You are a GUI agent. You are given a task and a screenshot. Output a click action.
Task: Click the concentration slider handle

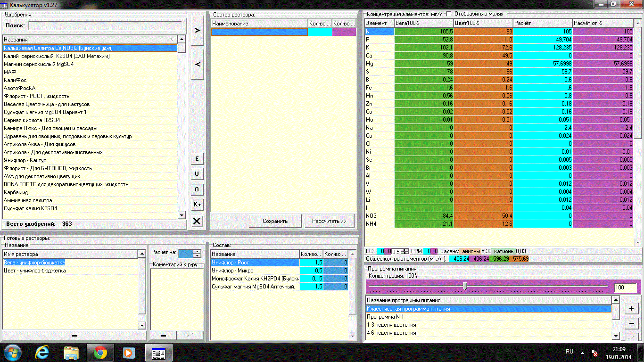465,286
